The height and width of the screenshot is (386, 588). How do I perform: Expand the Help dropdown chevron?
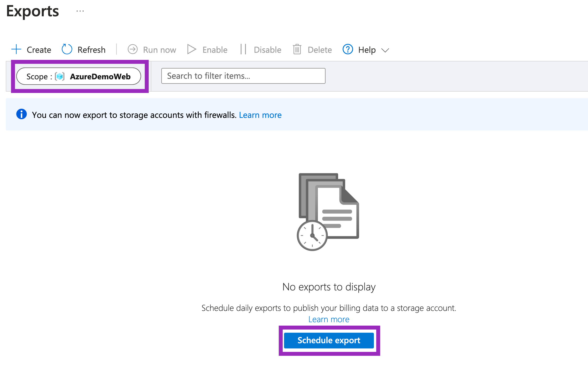(x=385, y=50)
